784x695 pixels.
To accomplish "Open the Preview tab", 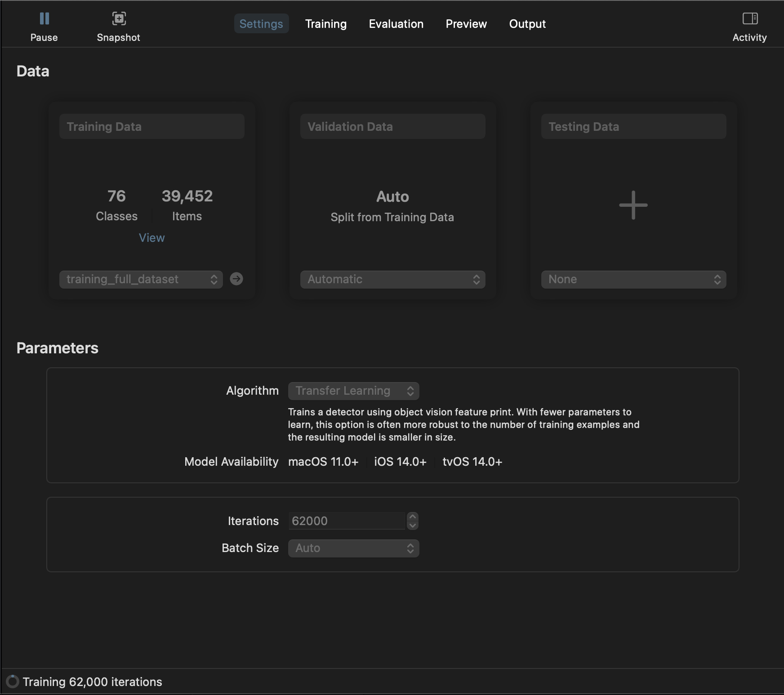I will [x=466, y=24].
